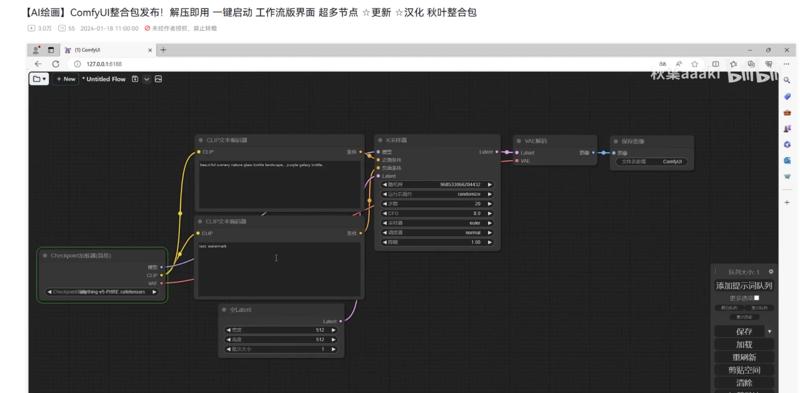Click the browser essentials heart icon
The image size is (800, 393).
pyautogui.click(x=768, y=64)
